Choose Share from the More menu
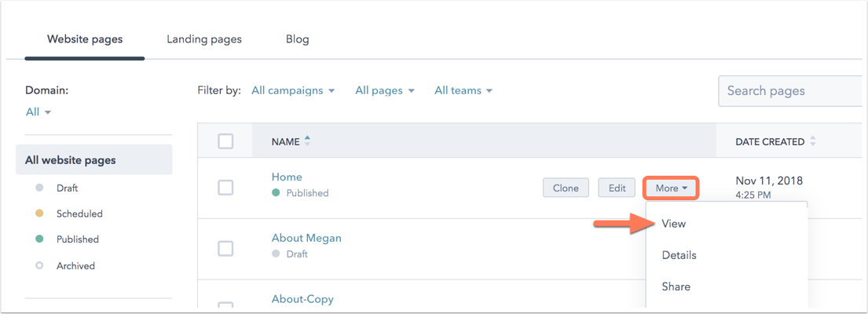This screenshot has height=314, width=868. [x=676, y=287]
